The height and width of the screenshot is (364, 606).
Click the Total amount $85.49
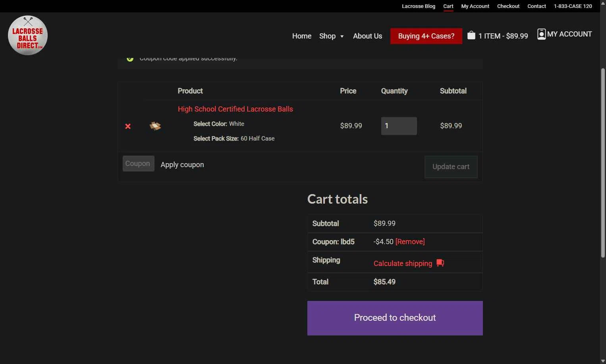[x=384, y=282]
